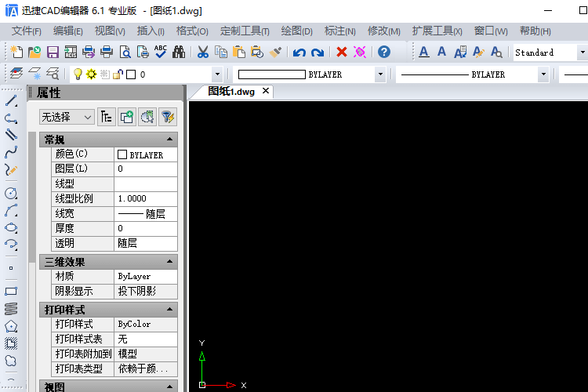This screenshot has width=588, height=392.
Task: Select the Spline curve tool
Action: [x=11, y=152]
